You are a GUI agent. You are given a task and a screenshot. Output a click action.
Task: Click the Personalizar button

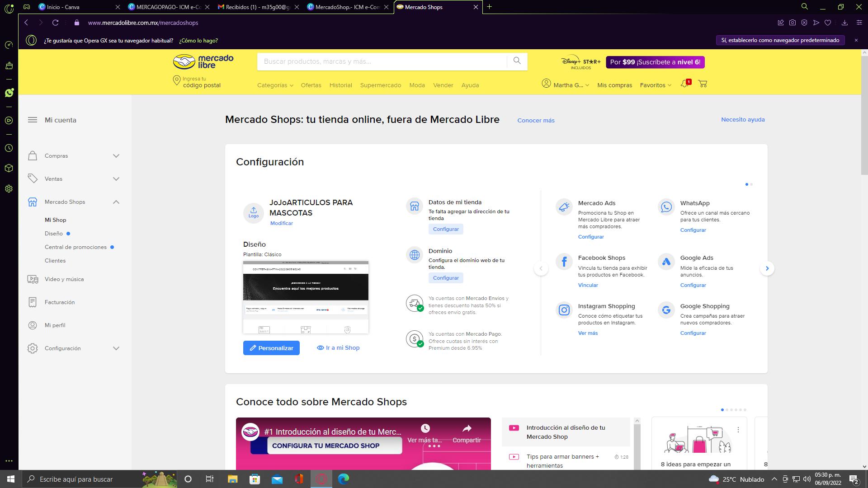click(271, 348)
